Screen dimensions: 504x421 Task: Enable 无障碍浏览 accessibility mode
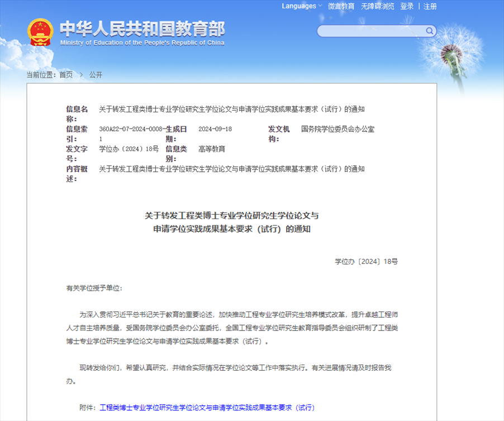click(x=377, y=6)
